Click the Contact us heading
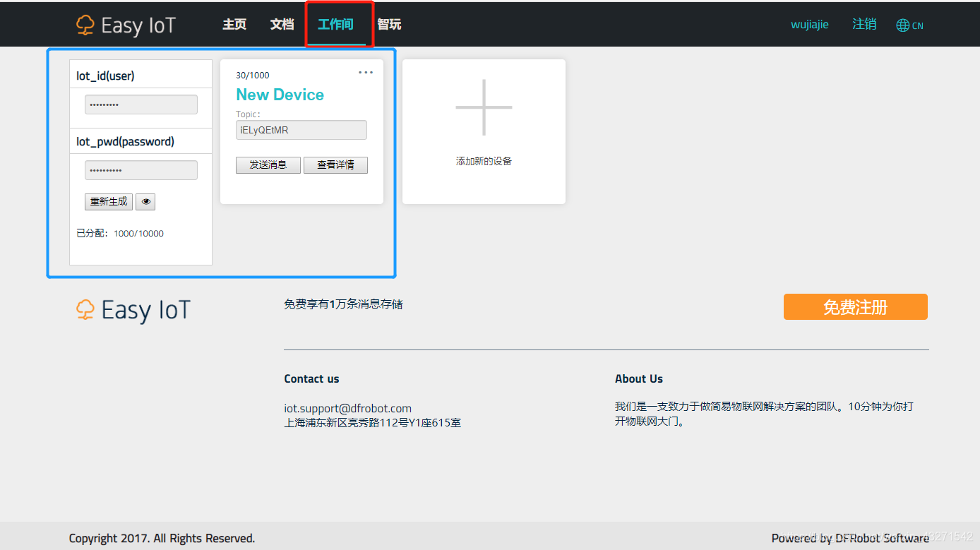980x550 pixels. tap(311, 379)
